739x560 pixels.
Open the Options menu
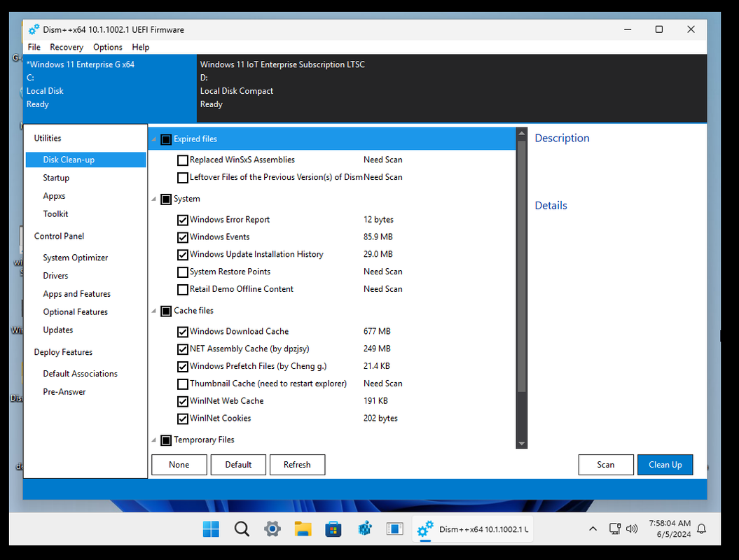click(x=107, y=47)
